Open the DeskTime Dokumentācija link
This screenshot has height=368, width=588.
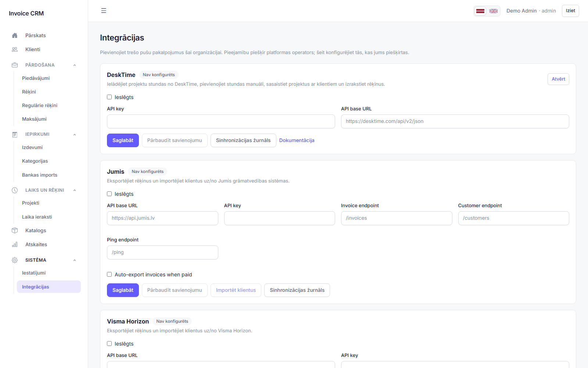point(297,140)
